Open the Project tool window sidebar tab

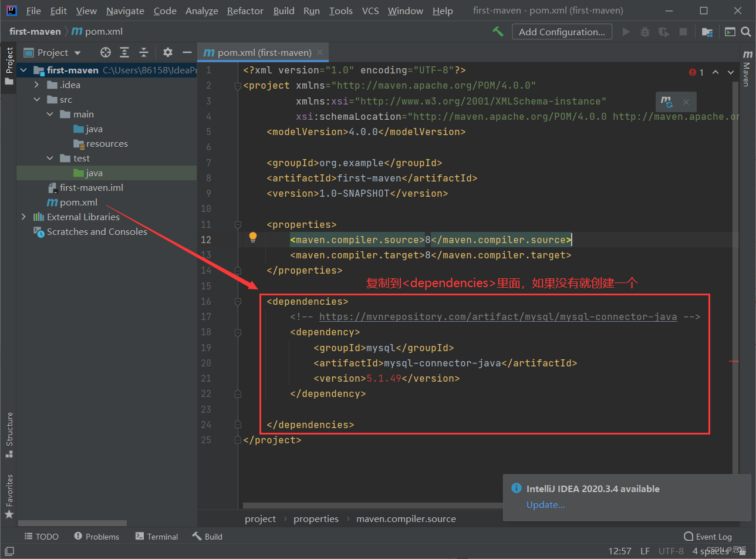pyautogui.click(x=9, y=66)
